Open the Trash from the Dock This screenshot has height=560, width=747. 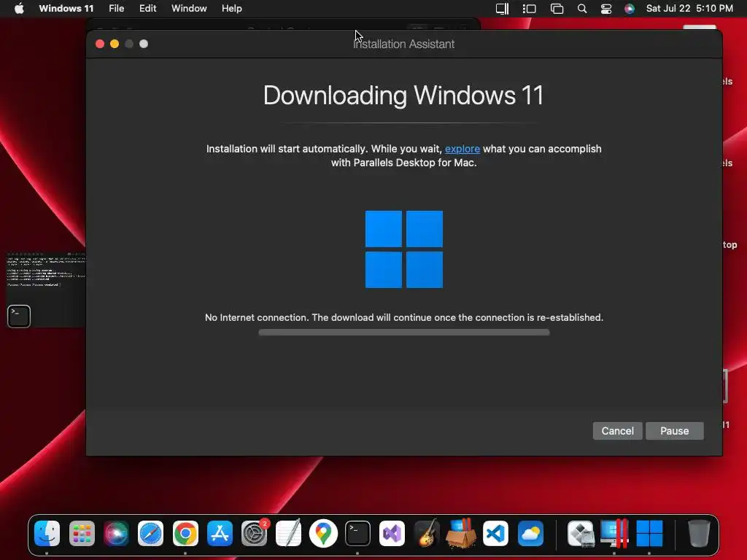coord(699,533)
